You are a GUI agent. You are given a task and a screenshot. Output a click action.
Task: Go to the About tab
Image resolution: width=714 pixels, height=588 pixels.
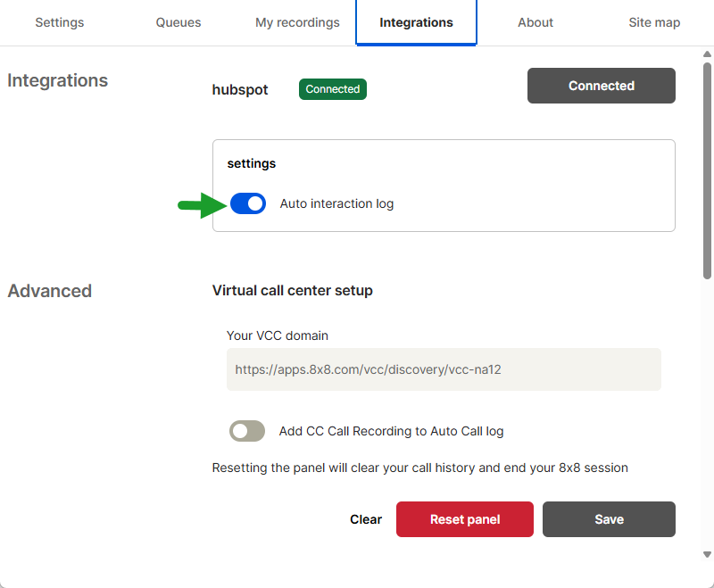point(535,22)
